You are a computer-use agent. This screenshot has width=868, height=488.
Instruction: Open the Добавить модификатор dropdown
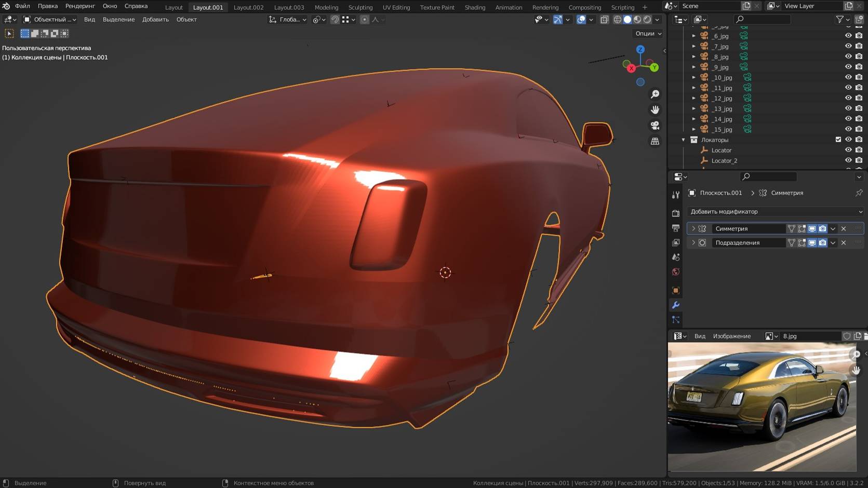pyautogui.click(x=776, y=211)
